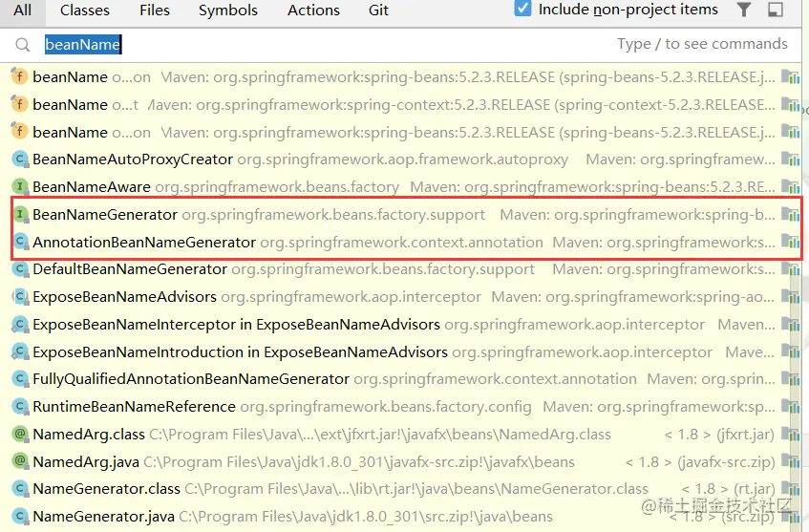
Task: Open the NameGenerator.class file result
Action: pyautogui.click(x=400, y=489)
